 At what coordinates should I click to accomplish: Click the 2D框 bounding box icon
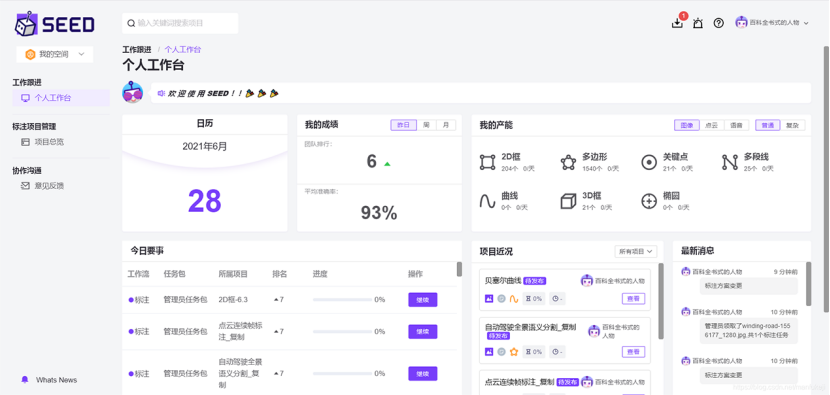487,162
